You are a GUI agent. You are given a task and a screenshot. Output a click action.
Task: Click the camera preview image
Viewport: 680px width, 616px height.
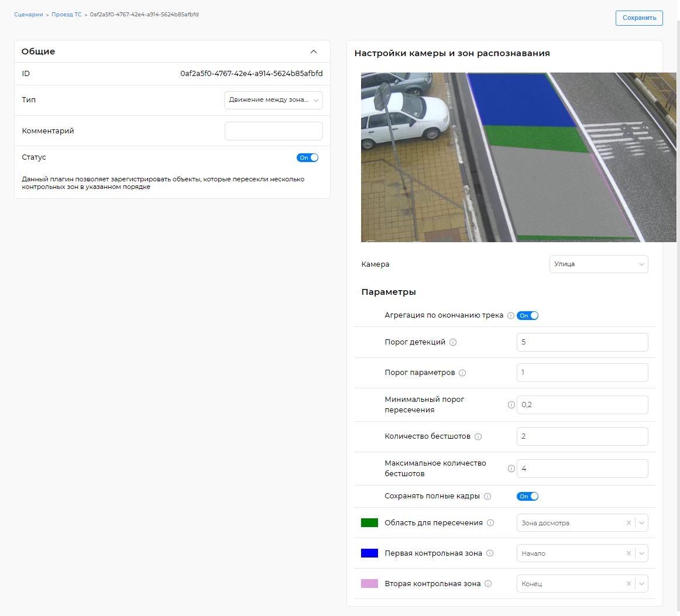518,157
